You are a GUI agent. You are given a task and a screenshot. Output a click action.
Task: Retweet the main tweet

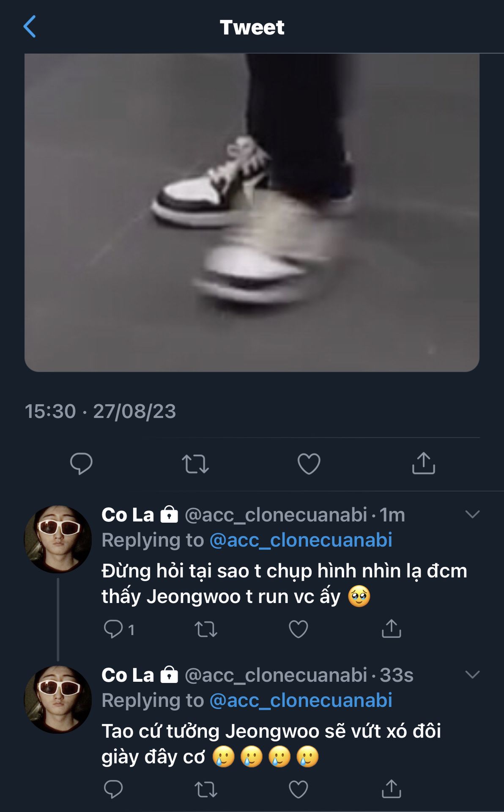point(195,464)
